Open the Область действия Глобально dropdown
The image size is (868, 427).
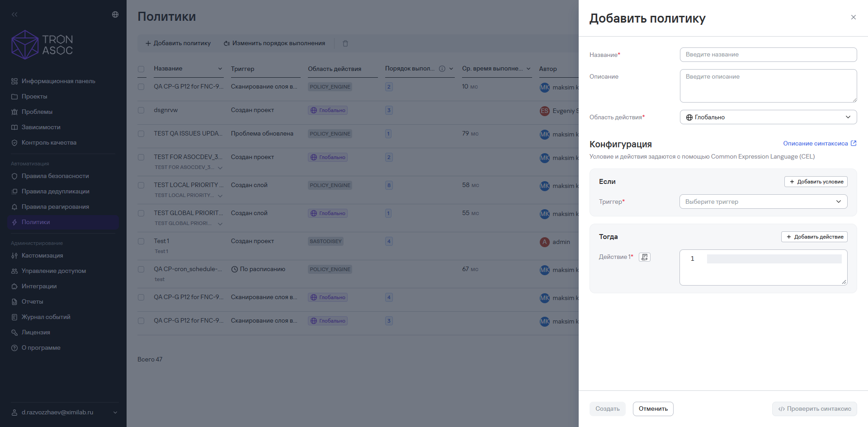pos(768,117)
